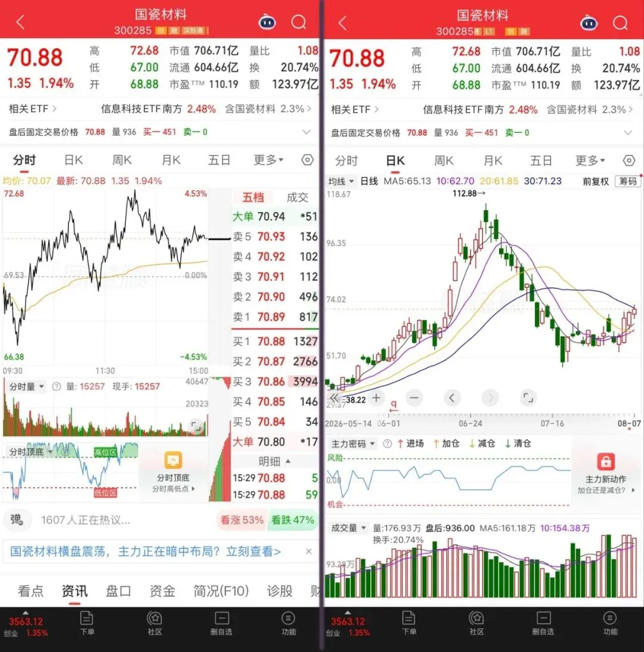Select 五日 tab in right panel
The image size is (644, 652).
pos(541,160)
